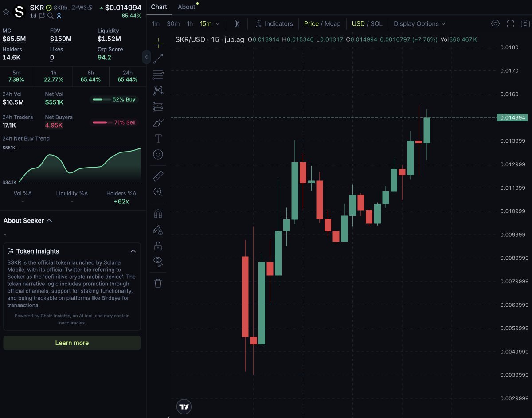Screen dimensions: 532x418
Task: Open the emoji icons tool
Action: tap(158, 155)
